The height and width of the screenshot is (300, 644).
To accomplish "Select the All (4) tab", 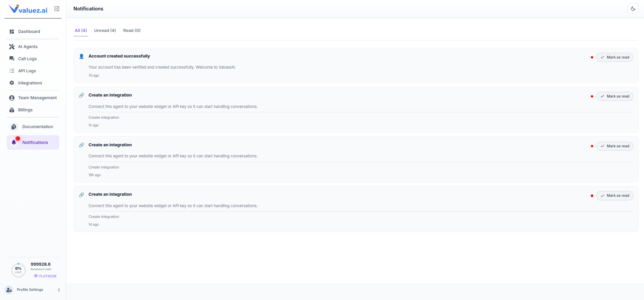I will tap(81, 31).
